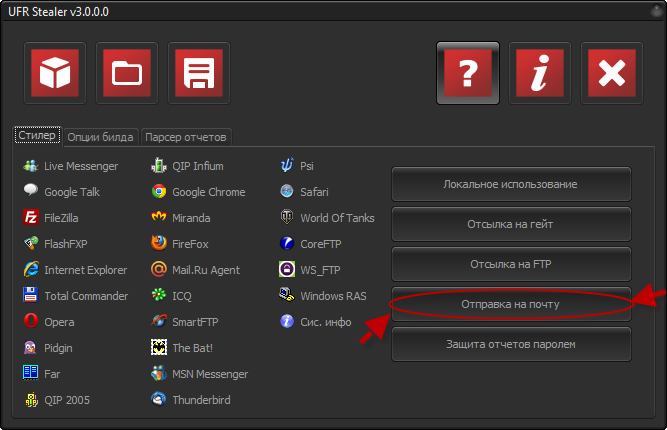Click the Отсылка на FTP button
667x430 pixels.
511,264
